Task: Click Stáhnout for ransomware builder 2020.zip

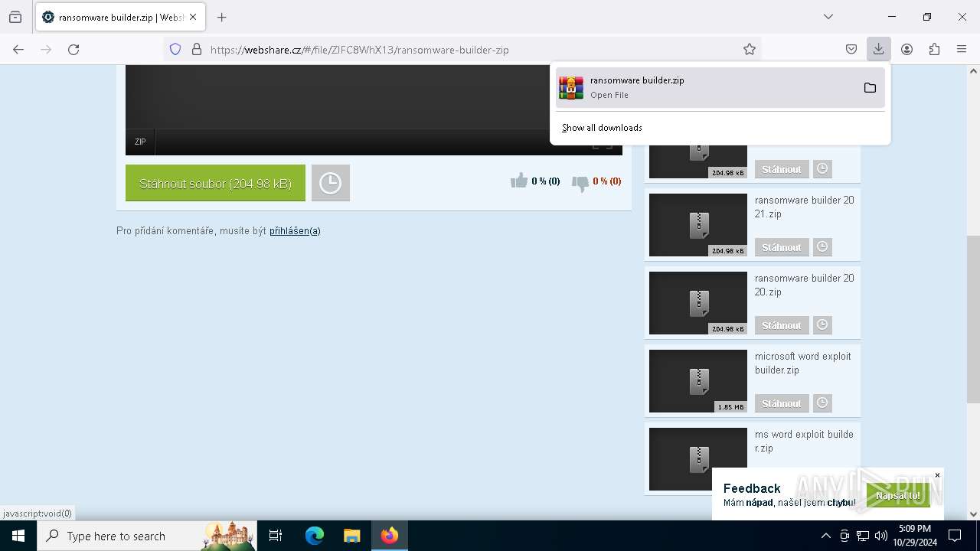Action: click(x=782, y=325)
